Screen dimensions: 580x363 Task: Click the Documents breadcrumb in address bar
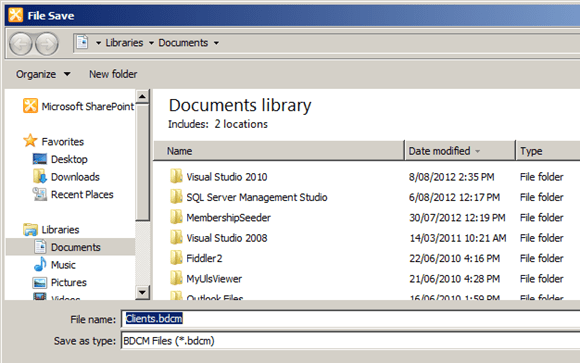[183, 43]
